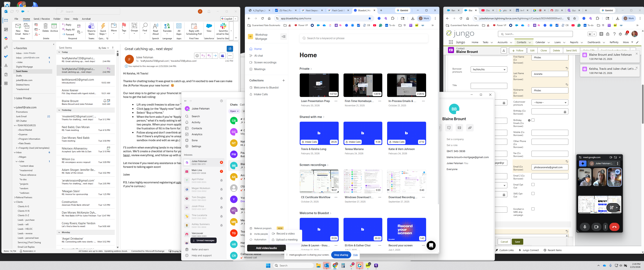Open the Loan Presentation Prep video thumbnail
Image resolution: width=644 pixels, height=270 pixels.
point(319,85)
